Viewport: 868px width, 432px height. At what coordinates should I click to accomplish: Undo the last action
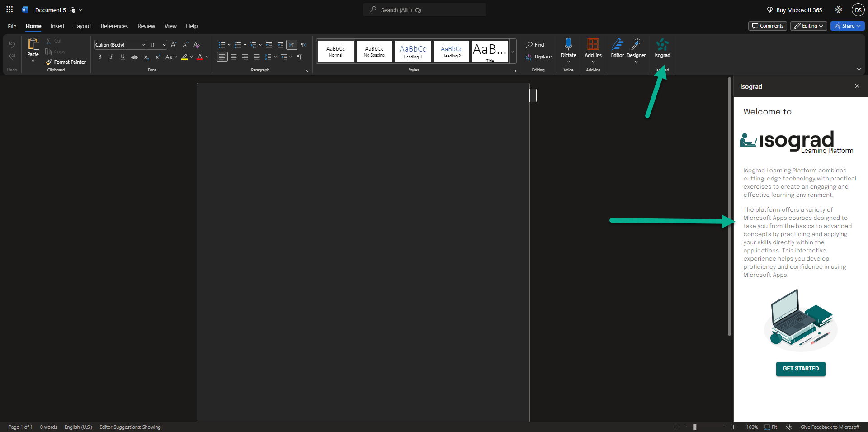[12, 44]
